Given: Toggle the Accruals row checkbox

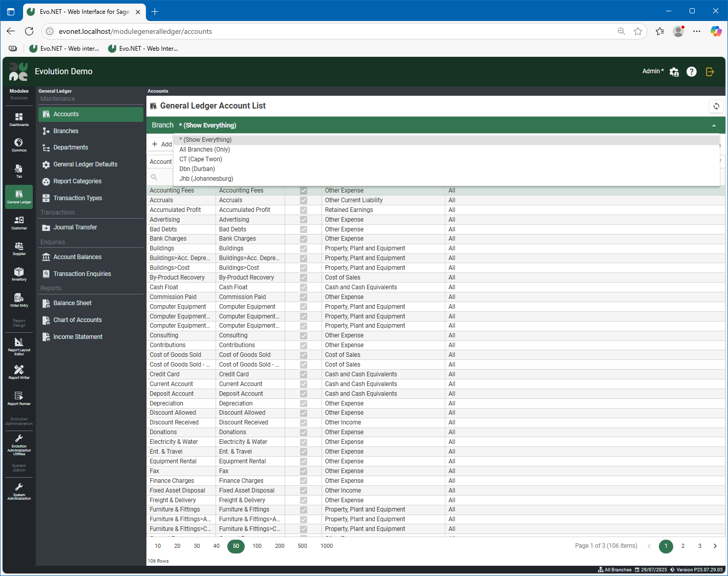Looking at the screenshot, I should [304, 200].
